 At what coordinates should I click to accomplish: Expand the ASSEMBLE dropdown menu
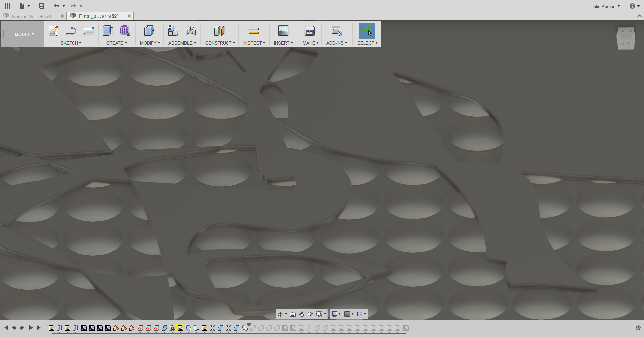(182, 43)
